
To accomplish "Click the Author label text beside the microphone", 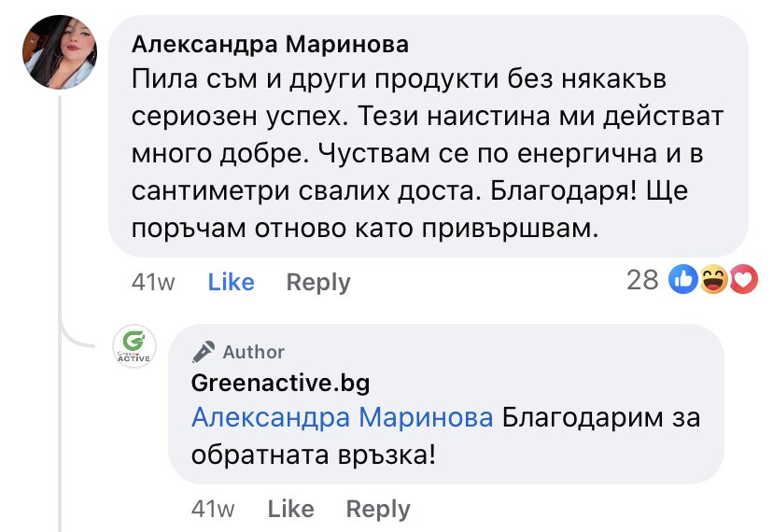I will coord(253,352).
